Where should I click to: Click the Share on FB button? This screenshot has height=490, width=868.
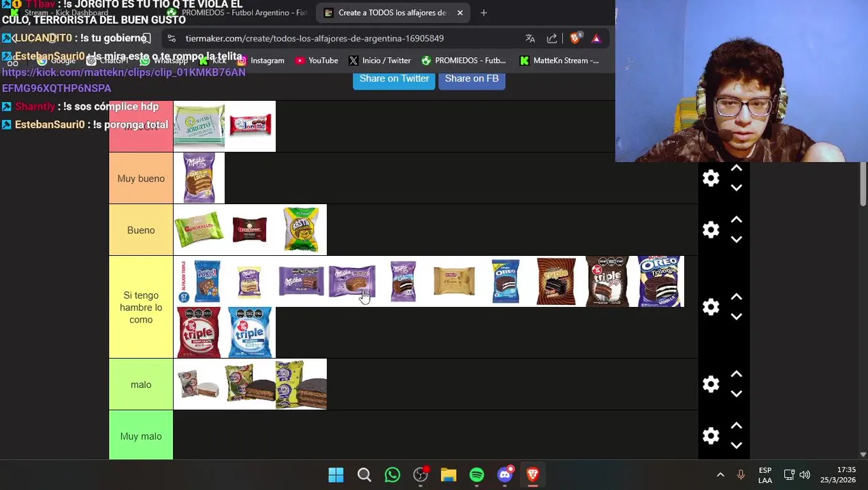[x=472, y=78]
